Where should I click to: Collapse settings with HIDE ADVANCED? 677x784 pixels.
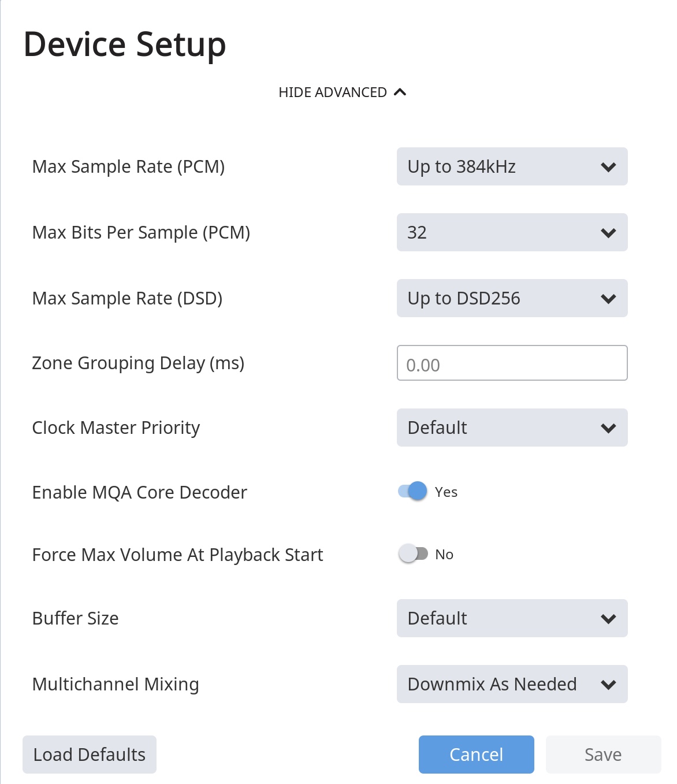[343, 92]
